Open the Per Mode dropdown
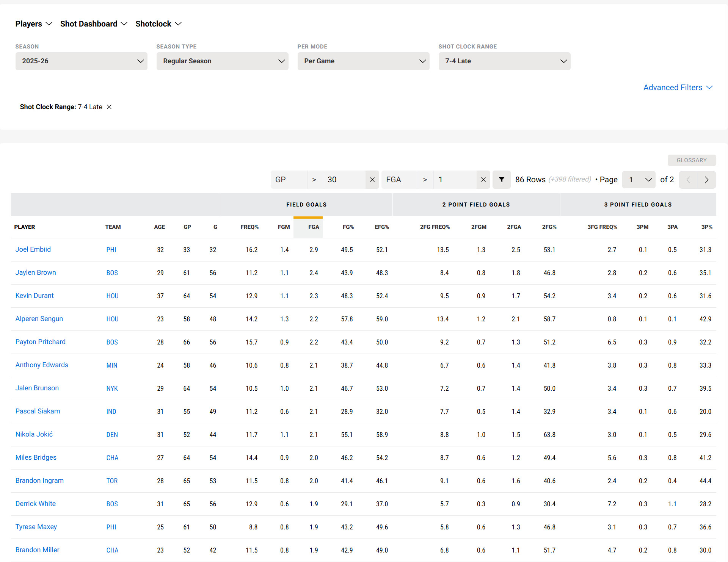Viewport: 728px width, 562px height. coord(363,61)
